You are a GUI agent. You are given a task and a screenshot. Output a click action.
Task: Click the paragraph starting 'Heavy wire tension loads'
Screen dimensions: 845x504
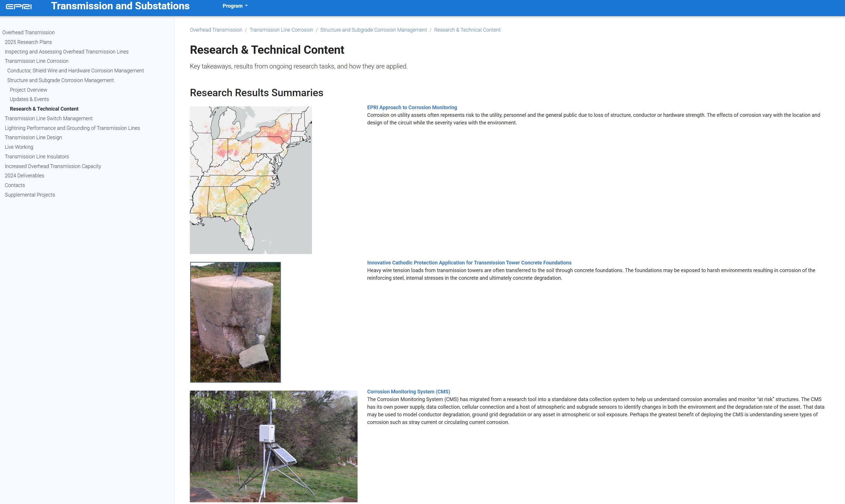coord(591,274)
